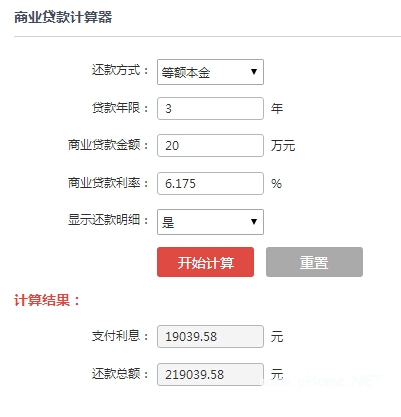Viewport: 401px width, 417px height.
Task: Reset the form with 重置 button
Action: tap(314, 262)
